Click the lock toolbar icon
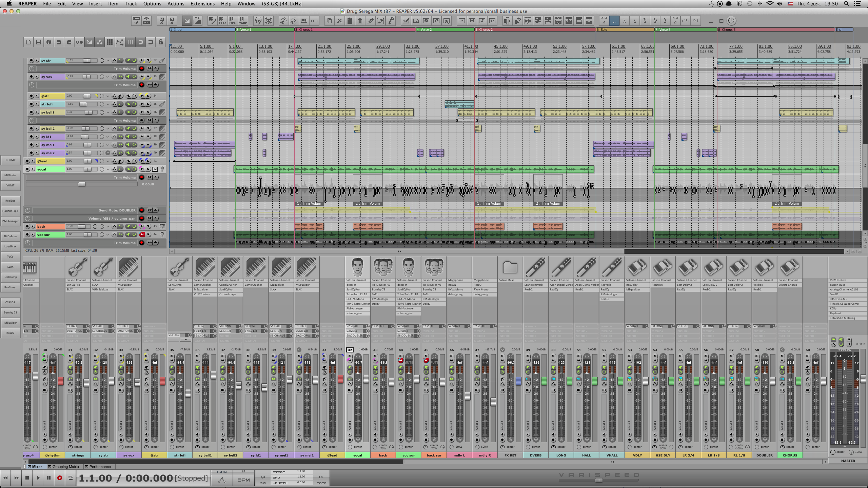The image size is (868, 488). (161, 42)
